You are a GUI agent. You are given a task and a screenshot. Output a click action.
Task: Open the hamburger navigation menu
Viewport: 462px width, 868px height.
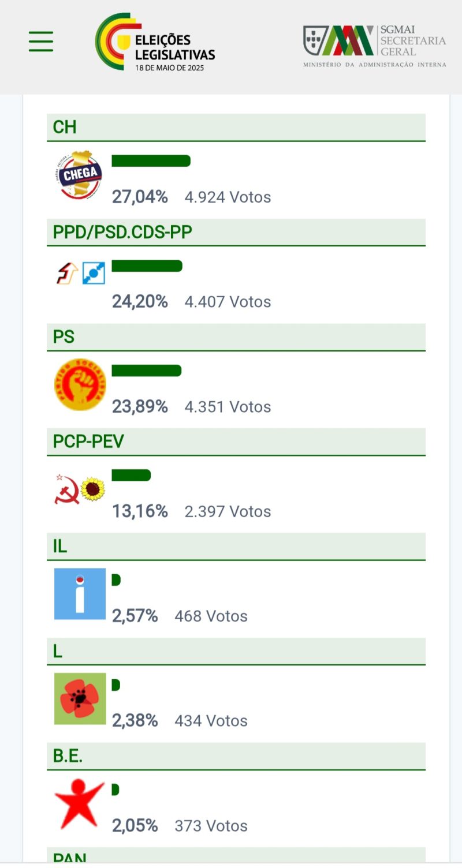point(41,41)
